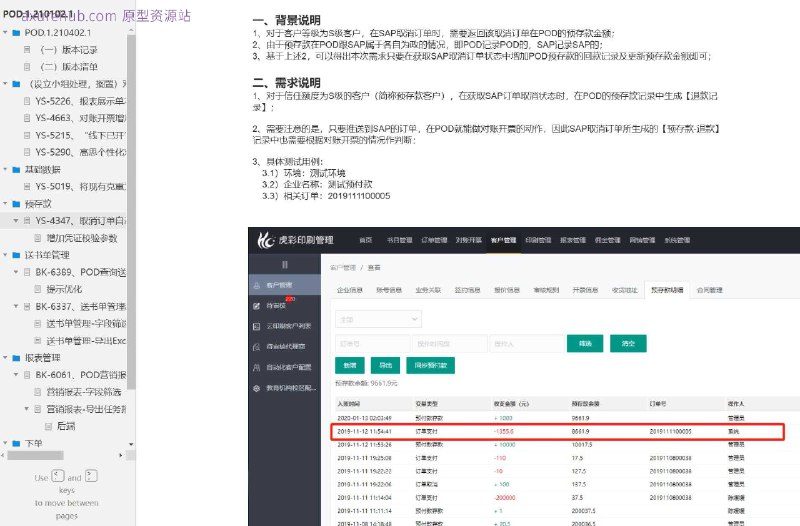Click order number 2019111100005 in highlighted row

point(670,432)
